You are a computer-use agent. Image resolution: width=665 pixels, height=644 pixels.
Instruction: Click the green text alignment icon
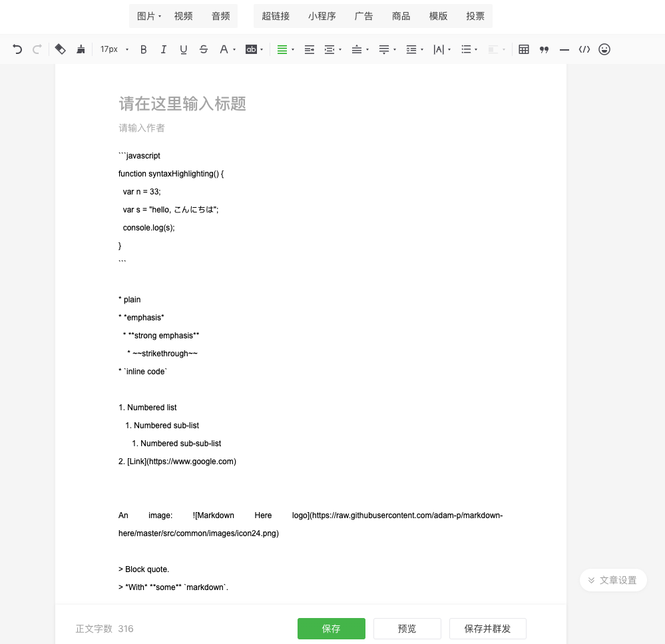coord(282,49)
